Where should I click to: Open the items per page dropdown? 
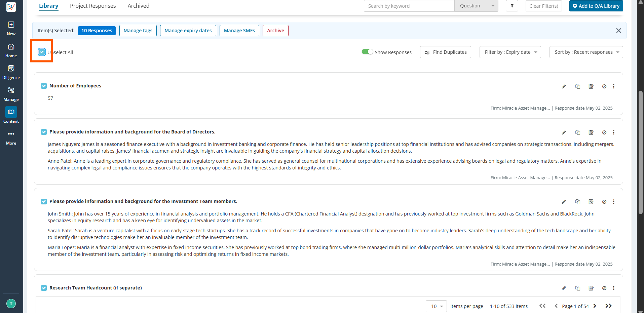click(436, 306)
